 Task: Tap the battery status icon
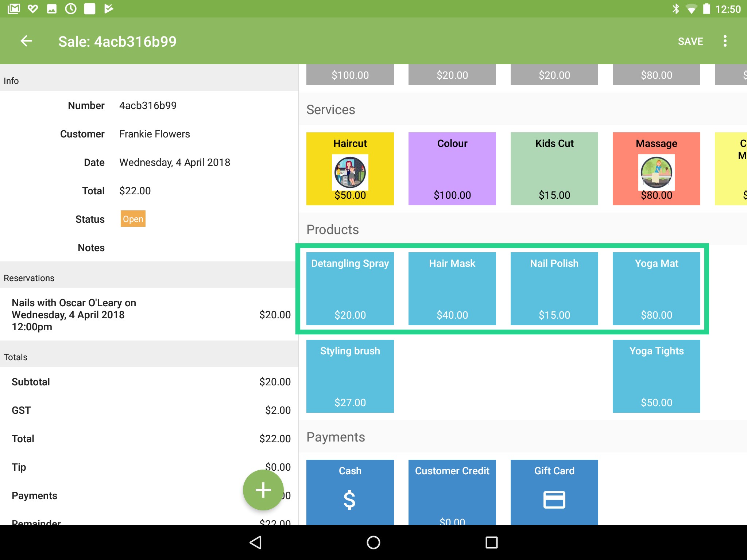click(x=707, y=9)
